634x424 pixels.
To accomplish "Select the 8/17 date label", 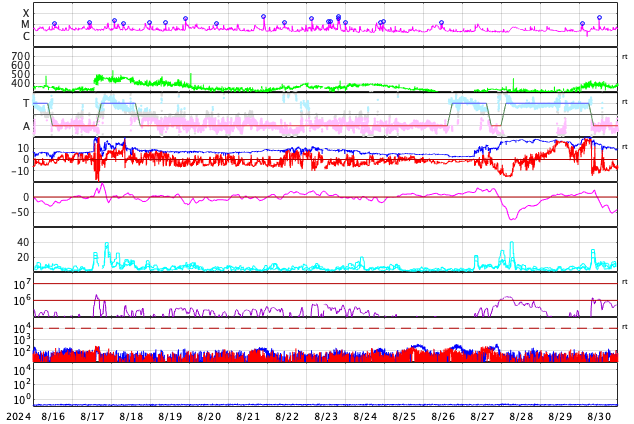I will 92,416.
